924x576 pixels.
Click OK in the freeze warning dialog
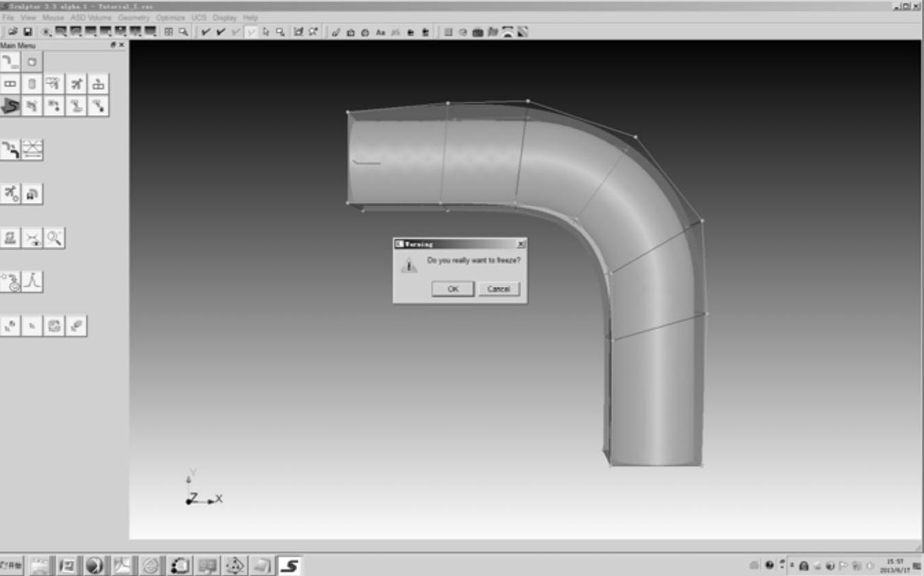453,289
